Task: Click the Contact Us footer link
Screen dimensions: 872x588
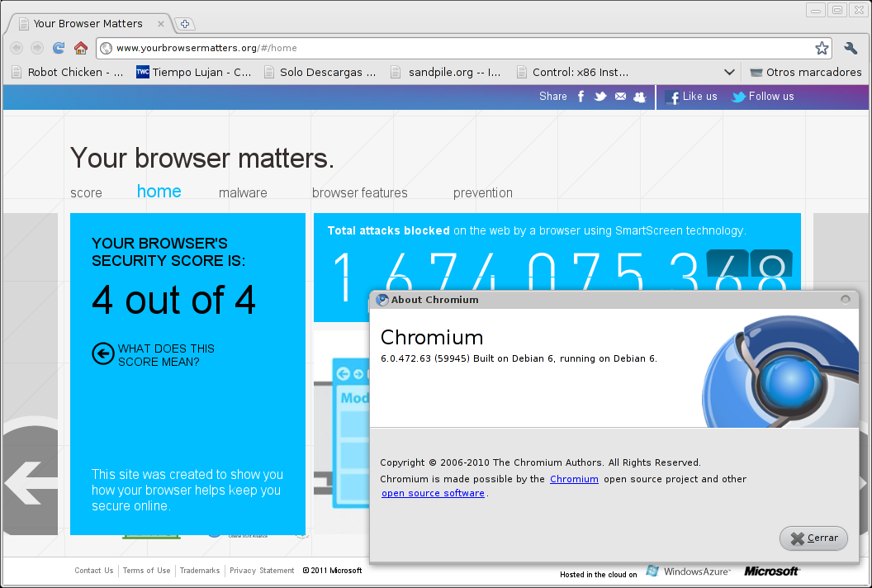Action: [94, 571]
